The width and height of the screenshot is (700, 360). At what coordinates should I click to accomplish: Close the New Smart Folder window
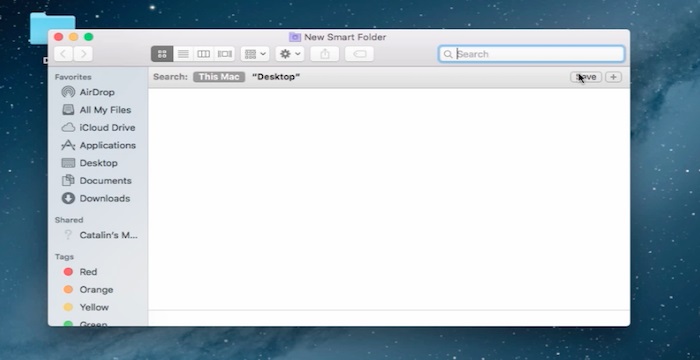click(58, 37)
